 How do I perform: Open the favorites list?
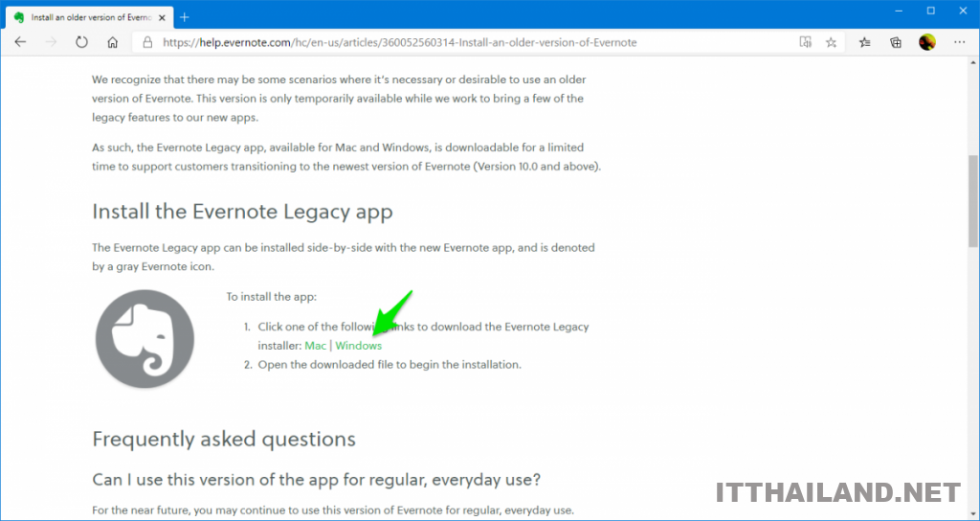pos(865,42)
